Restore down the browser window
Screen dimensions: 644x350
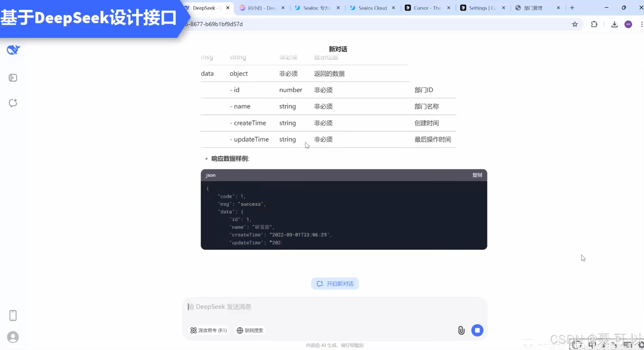(x=624, y=7)
